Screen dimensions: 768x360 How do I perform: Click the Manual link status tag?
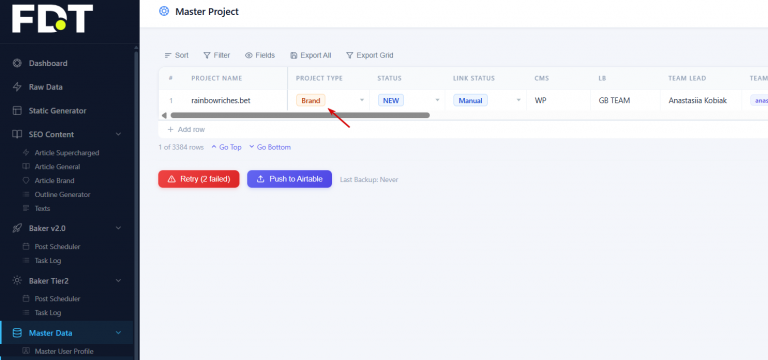[470, 100]
